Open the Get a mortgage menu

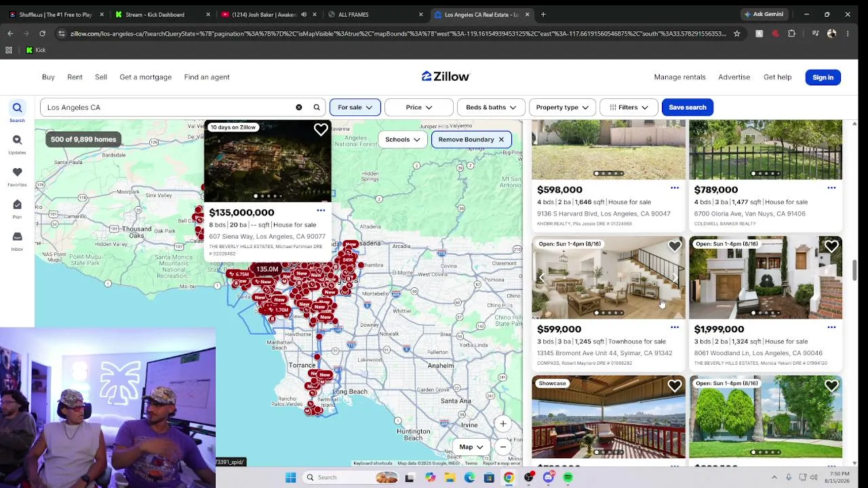145,77
